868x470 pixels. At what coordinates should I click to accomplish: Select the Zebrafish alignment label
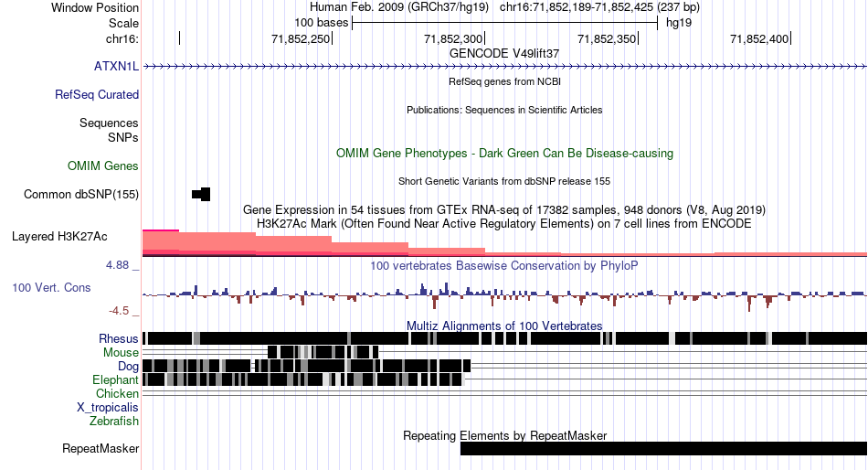coord(114,422)
